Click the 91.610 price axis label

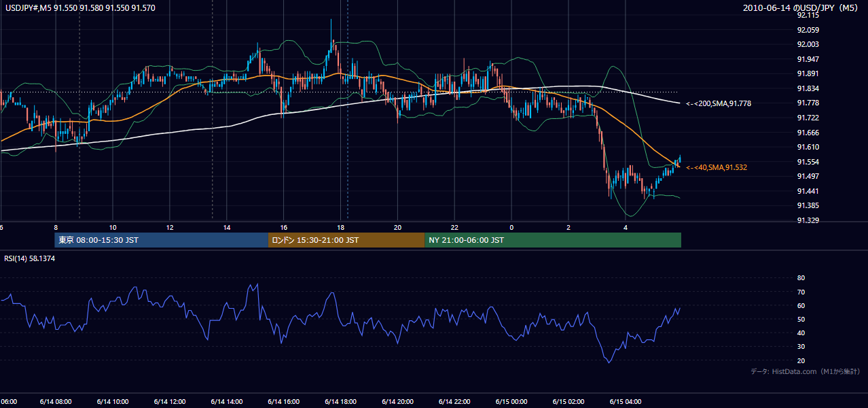coord(808,147)
